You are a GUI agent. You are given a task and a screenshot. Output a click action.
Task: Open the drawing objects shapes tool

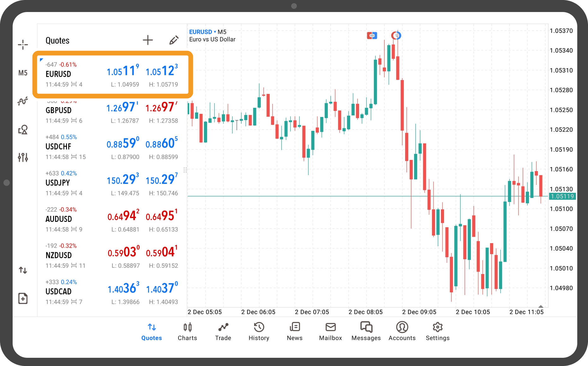pyautogui.click(x=23, y=130)
